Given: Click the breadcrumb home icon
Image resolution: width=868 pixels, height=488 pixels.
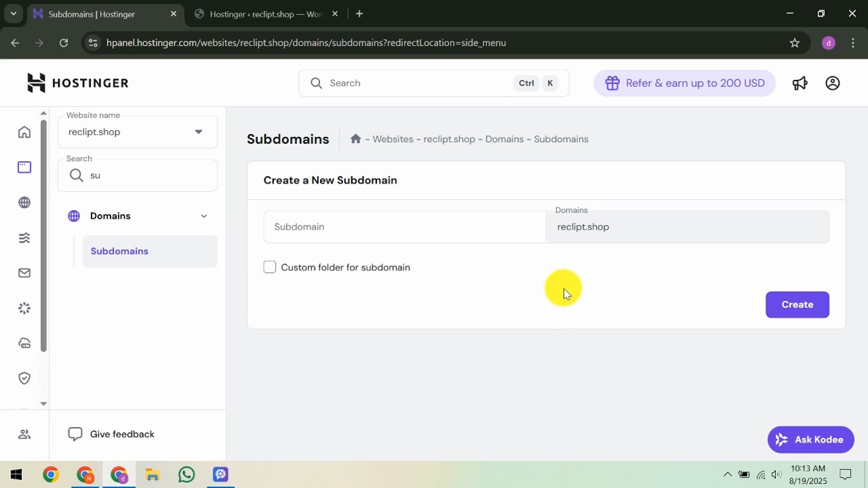Looking at the screenshot, I should click(355, 139).
